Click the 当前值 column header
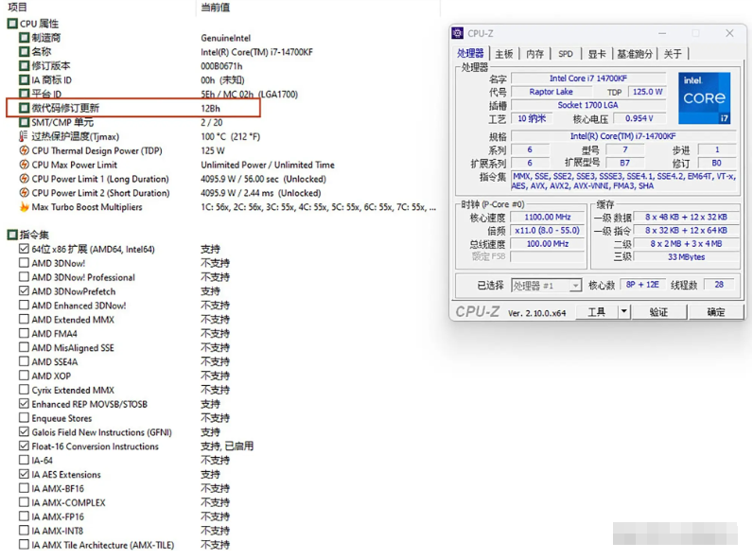The height and width of the screenshot is (560, 753). tap(215, 8)
